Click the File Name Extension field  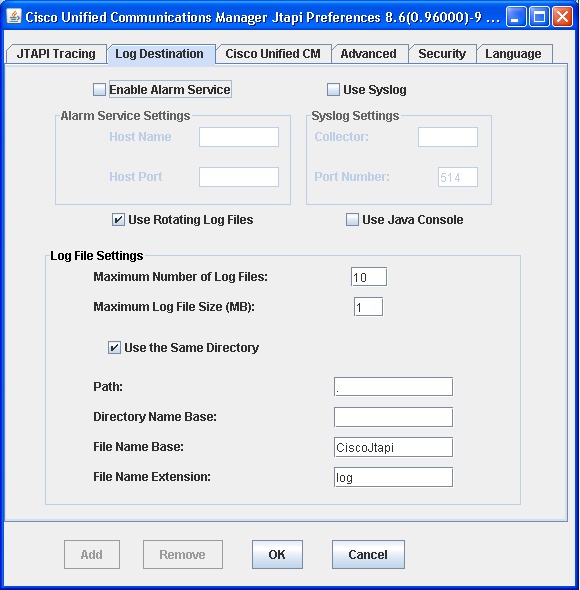393,477
